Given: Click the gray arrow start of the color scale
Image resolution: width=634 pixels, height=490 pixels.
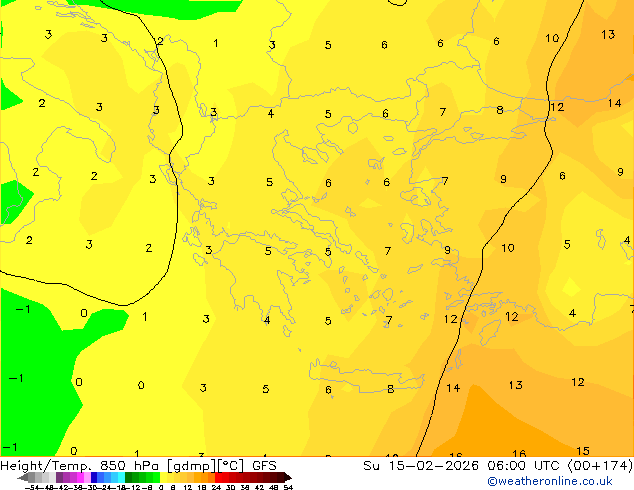Looking at the screenshot, I should 23,477.
